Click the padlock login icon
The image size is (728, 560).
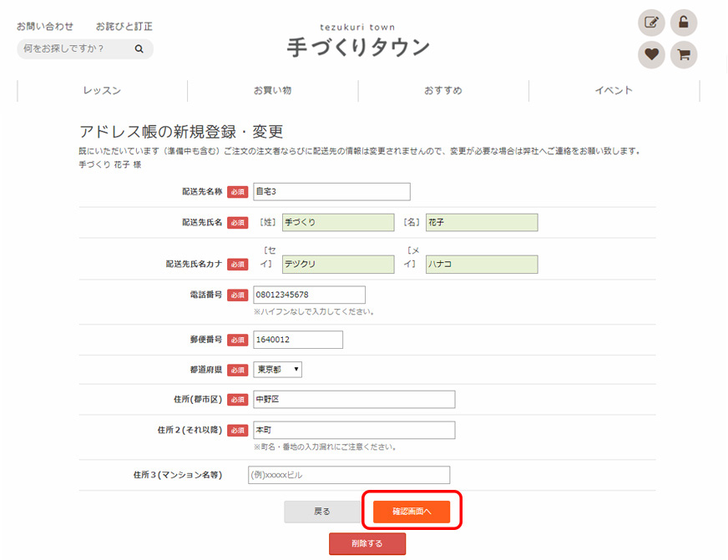pos(683,23)
